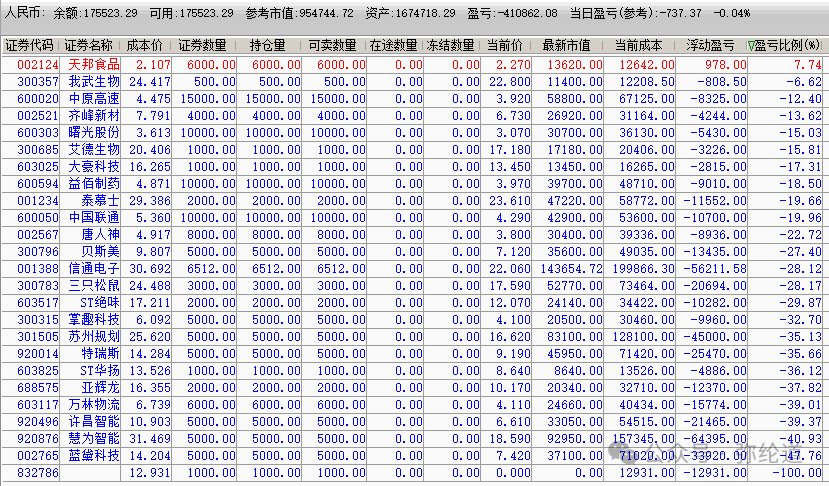The width and height of the screenshot is (829, 486).
Task: Click floating loss value -56211.58
Action: [x=715, y=269]
